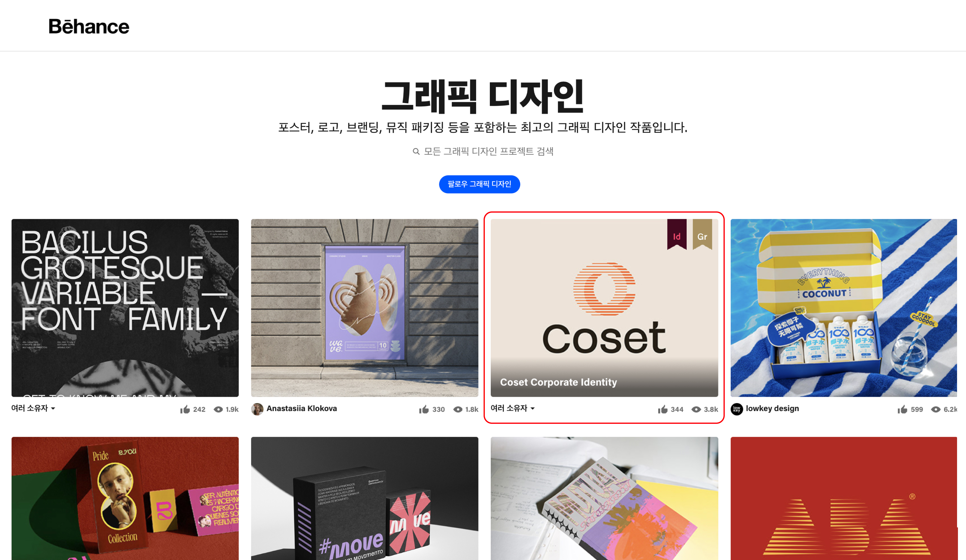Open Anastasiia Klokova's avatar
Viewport: 966px width, 560px height.
pos(257,409)
